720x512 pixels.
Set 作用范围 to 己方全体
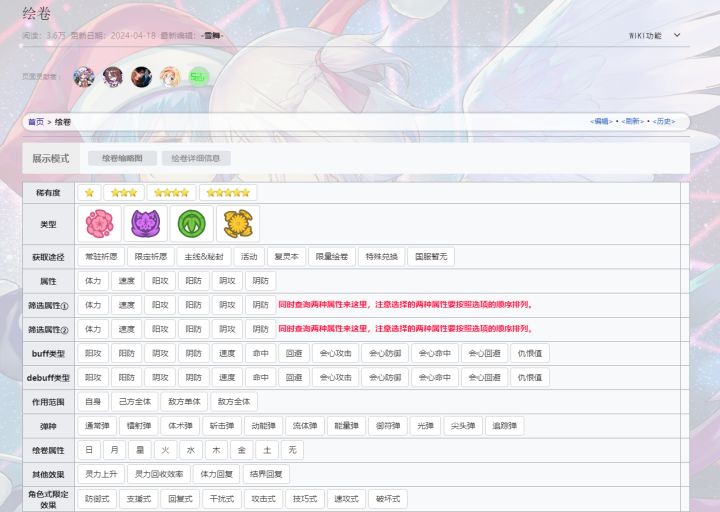point(135,402)
